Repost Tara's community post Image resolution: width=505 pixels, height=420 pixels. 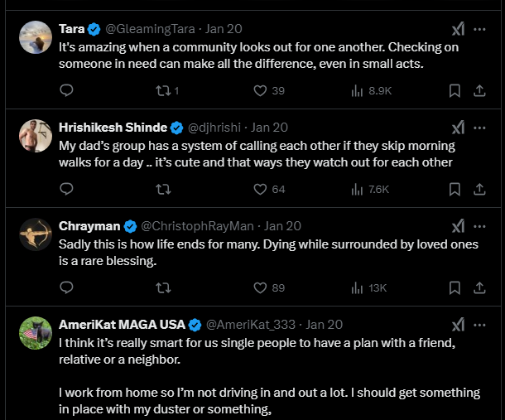[x=164, y=90]
